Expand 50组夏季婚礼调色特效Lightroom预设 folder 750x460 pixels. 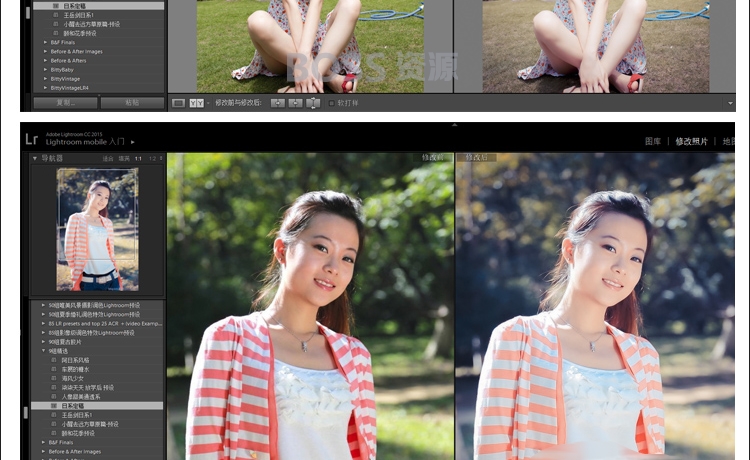[x=44, y=314]
